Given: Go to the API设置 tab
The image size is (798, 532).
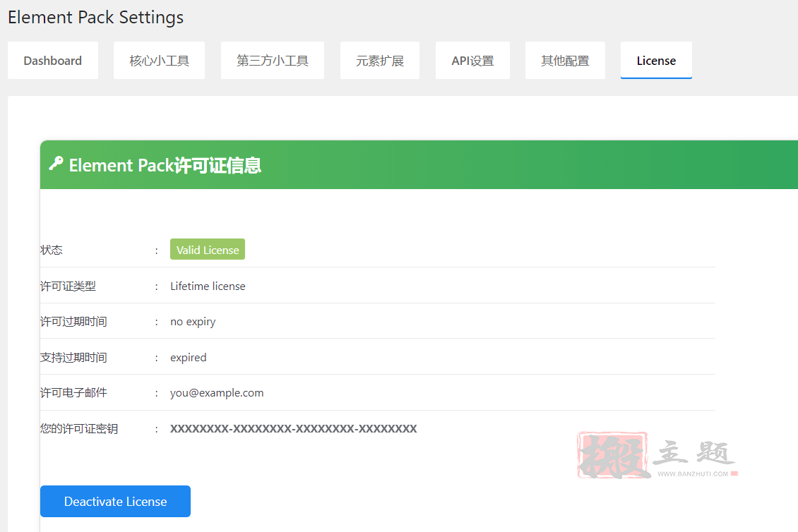Looking at the screenshot, I should click(472, 61).
